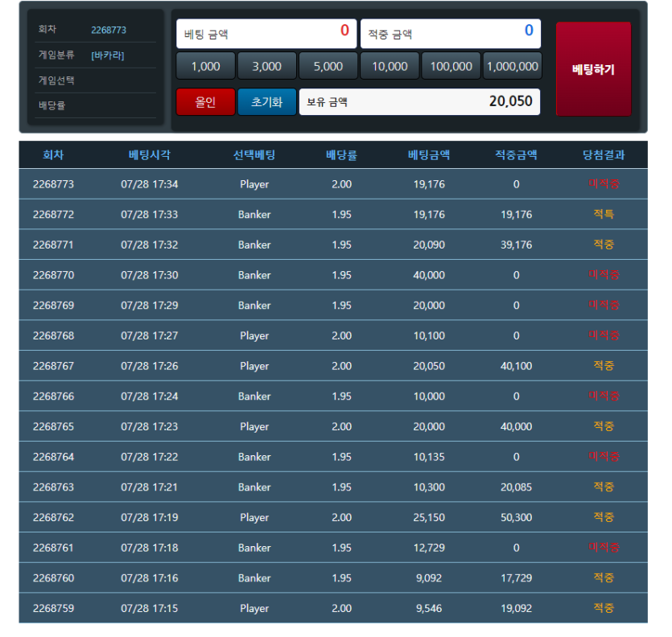672x637 pixels.
Task: Click the 12,729 bet amount cell
Action: pos(429,548)
